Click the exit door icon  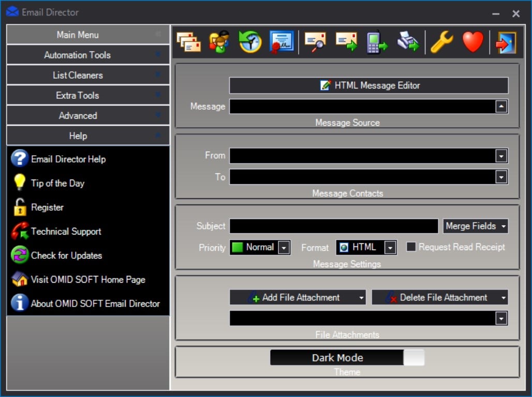tap(506, 42)
